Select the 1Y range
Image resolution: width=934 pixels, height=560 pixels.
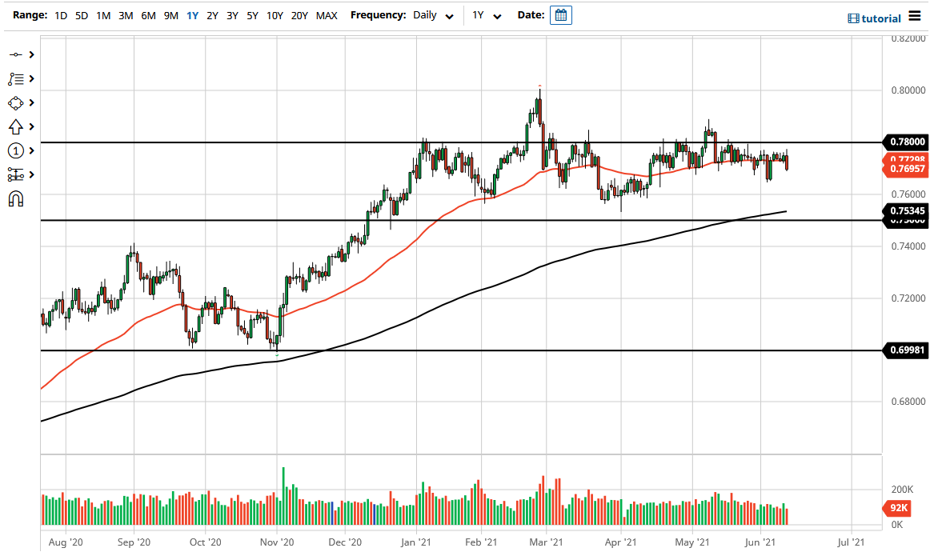point(192,15)
